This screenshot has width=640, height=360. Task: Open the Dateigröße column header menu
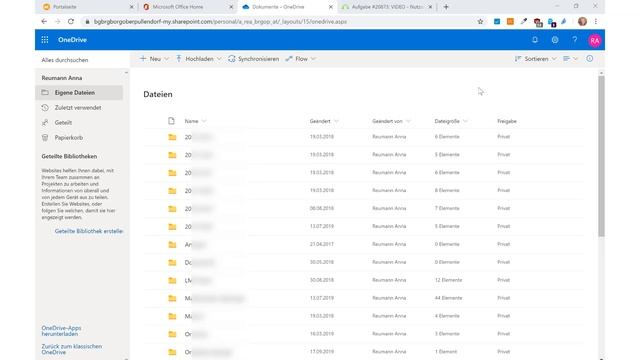(x=451, y=121)
